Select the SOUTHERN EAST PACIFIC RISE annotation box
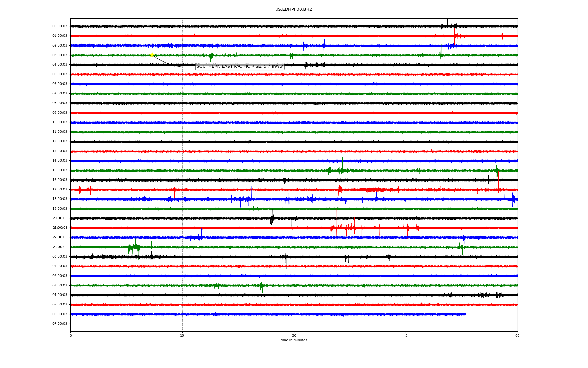The height and width of the screenshot is (368, 588). click(x=240, y=67)
